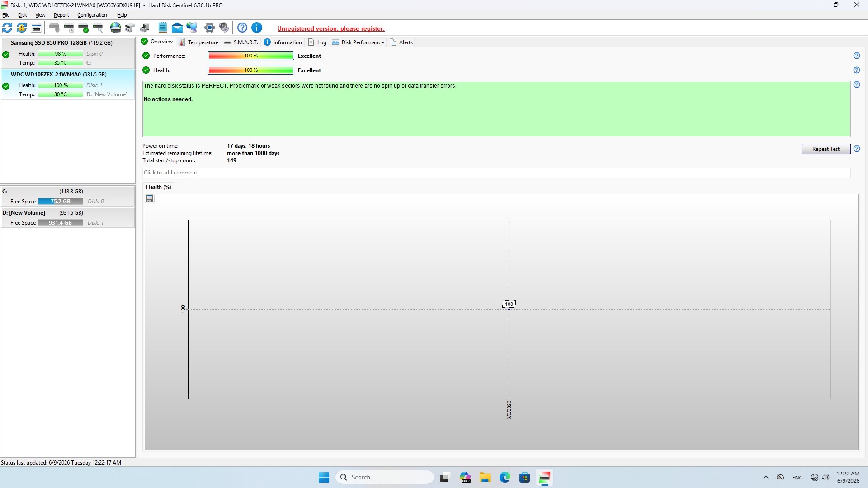Click the first disk clone toolbar icon
The image size is (868, 488).
click(x=130, y=28)
